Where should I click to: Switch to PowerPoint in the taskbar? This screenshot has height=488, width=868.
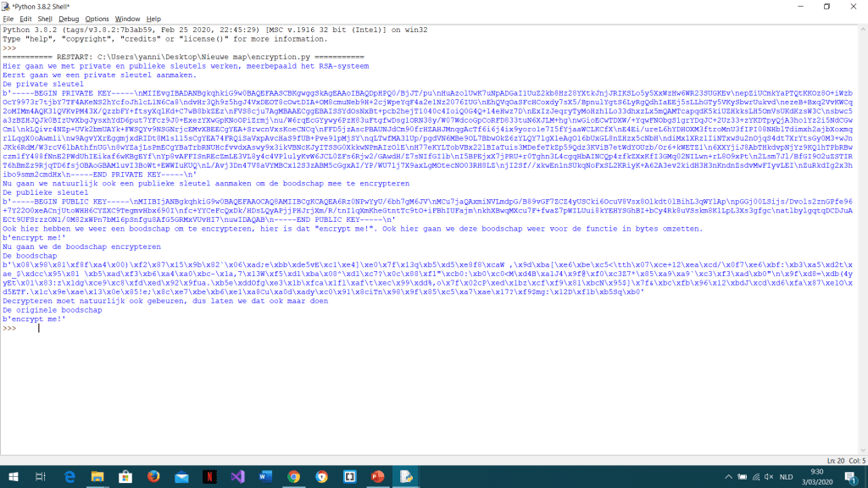point(377,475)
